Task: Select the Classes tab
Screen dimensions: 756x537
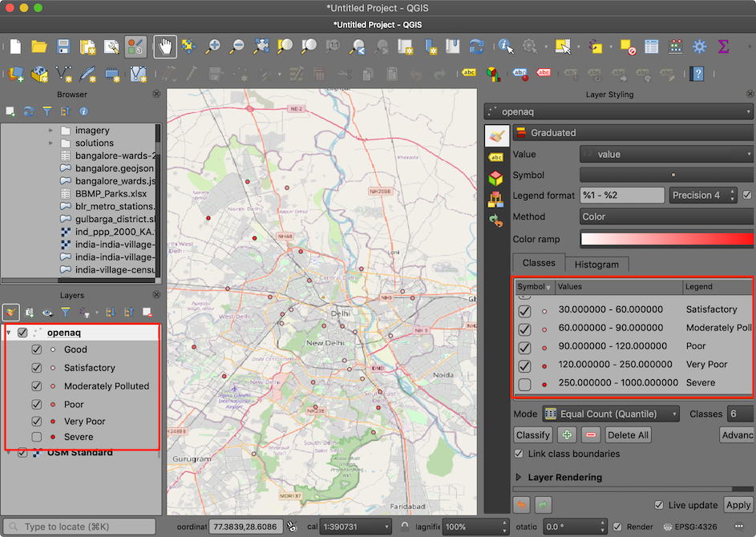Action: [x=538, y=263]
